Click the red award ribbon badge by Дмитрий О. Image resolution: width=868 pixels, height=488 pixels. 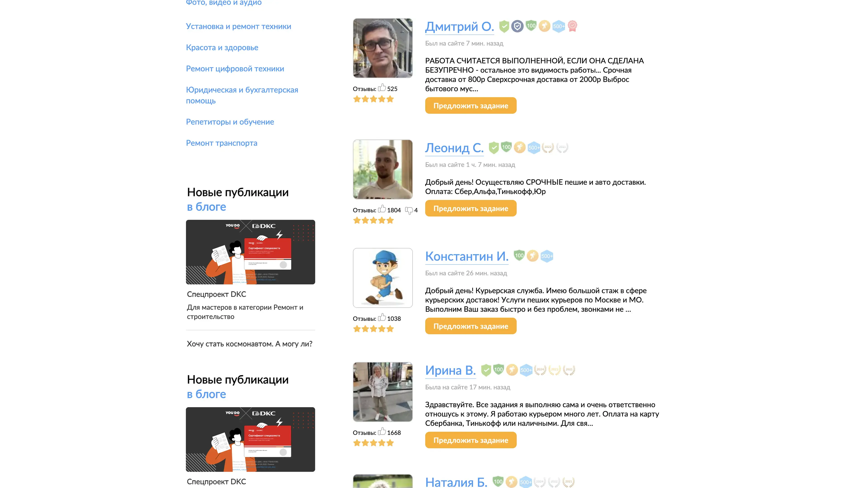coord(573,26)
